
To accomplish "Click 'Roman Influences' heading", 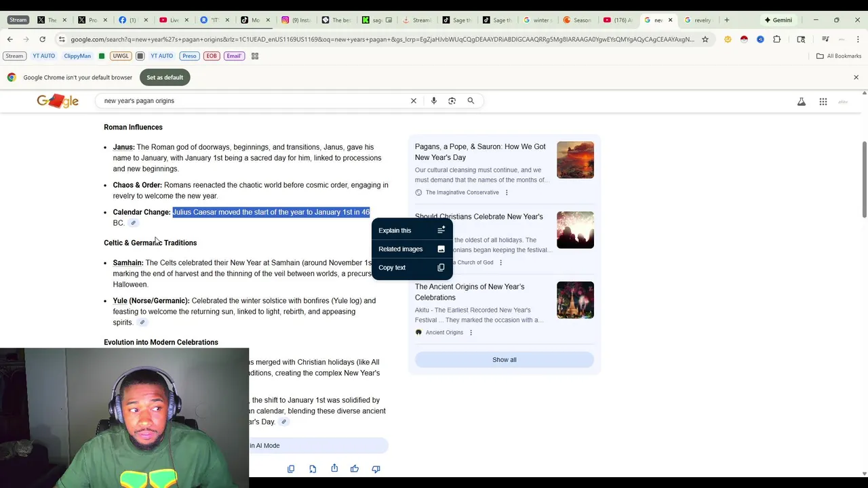I will (x=133, y=127).
